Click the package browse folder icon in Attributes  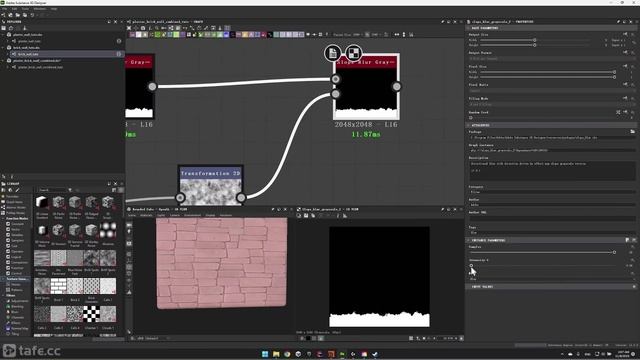tap(632, 131)
